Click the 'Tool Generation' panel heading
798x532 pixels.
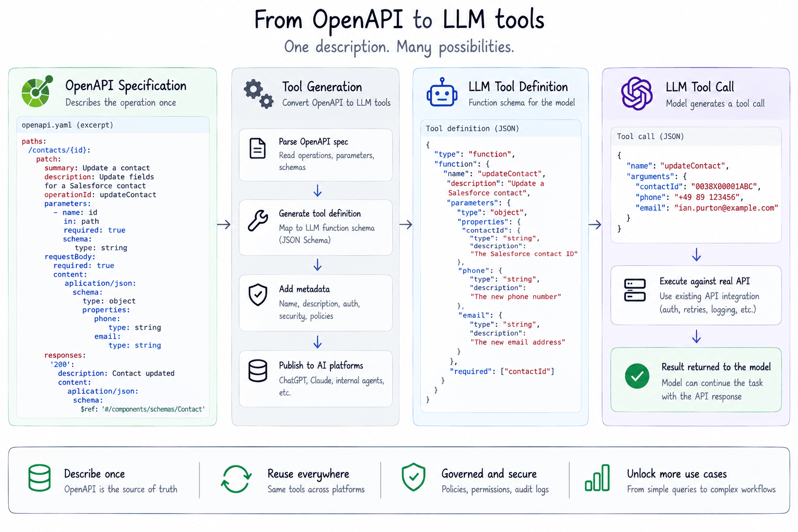(x=322, y=87)
